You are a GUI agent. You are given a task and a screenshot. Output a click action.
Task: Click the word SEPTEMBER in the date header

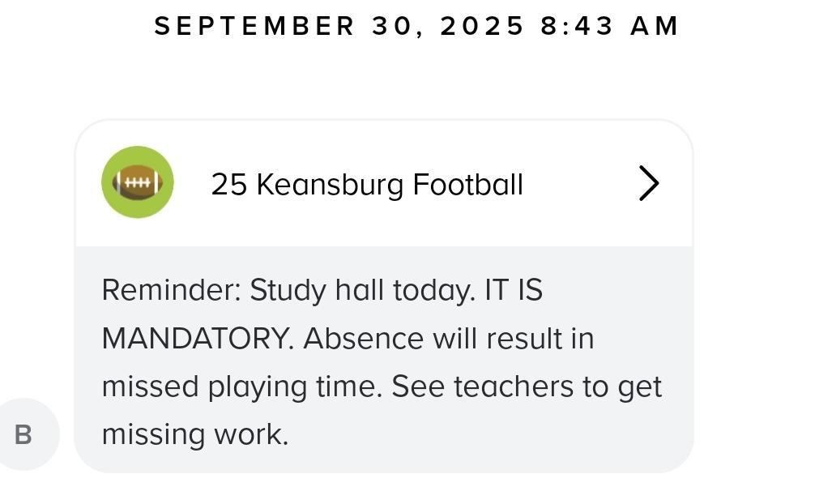coord(254,26)
